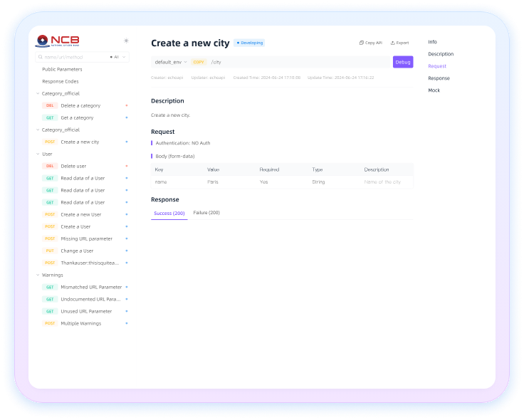This screenshot has height=420, width=524.
Task: Click the 'Create a new city.' description text
Action: [x=170, y=115]
